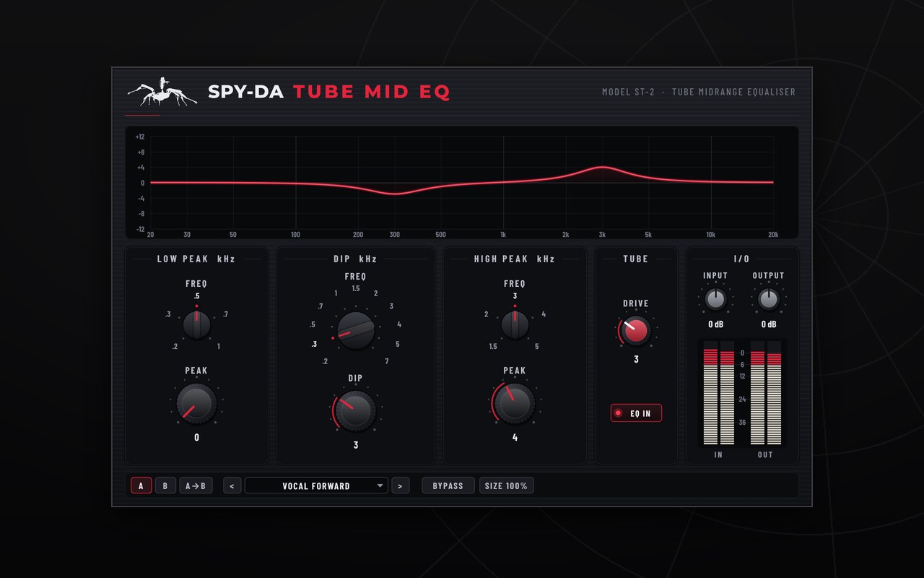Select preset slot A

click(141, 486)
